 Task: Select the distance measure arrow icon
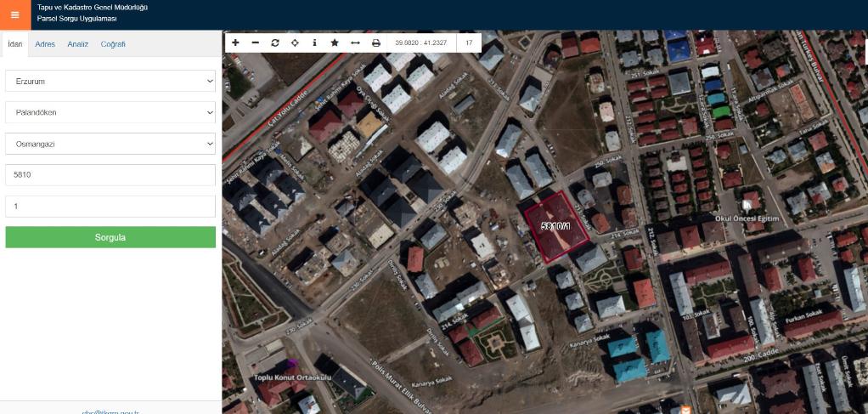(355, 43)
